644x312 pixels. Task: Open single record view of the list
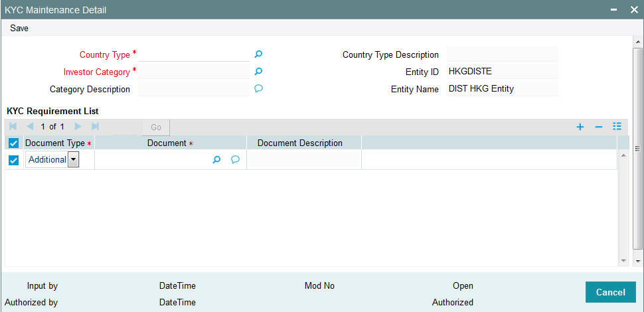pos(617,126)
